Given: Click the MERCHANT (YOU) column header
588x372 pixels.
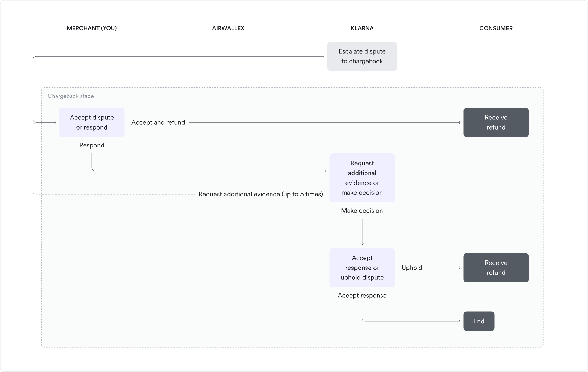Looking at the screenshot, I should pyautogui.click(x=92, y=28).
